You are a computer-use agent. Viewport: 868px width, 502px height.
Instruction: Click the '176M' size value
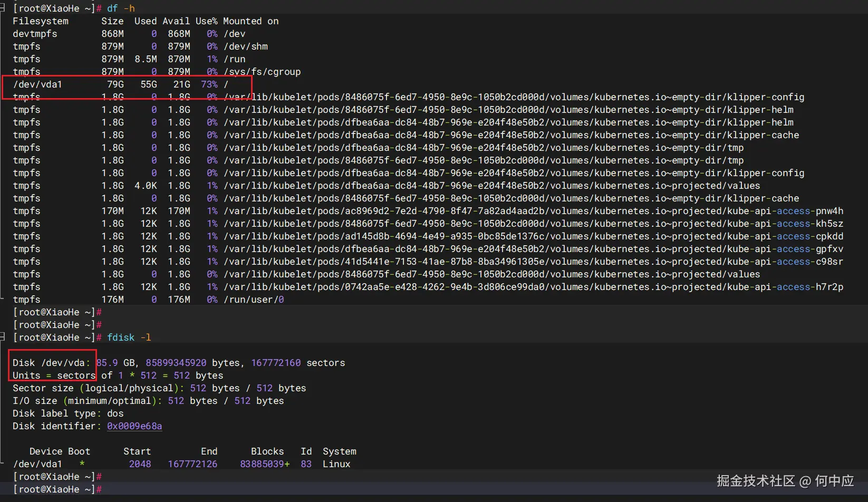click(113, 300)
